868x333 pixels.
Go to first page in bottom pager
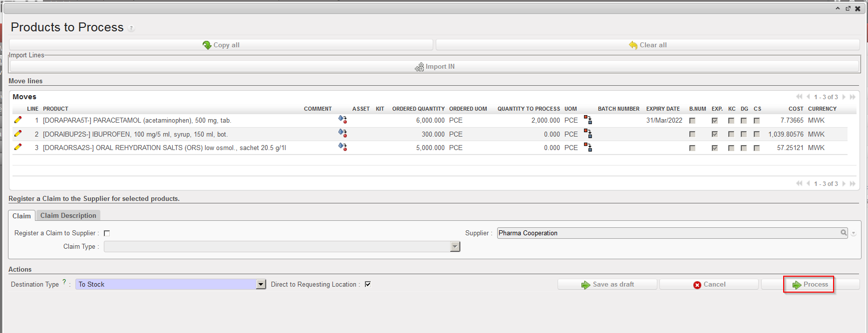coord(800,183)
